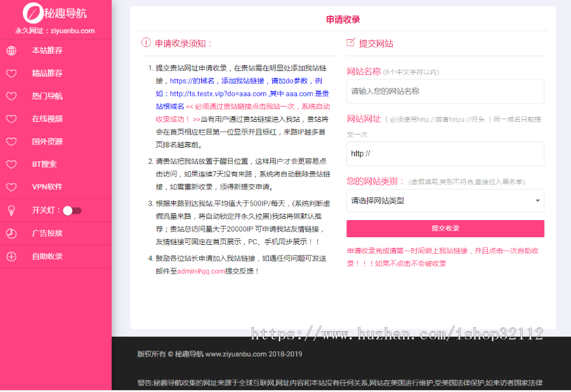571x392 pixels.
Task: Click the globe icon beside 本站推荐
Action: pyautogui.click(x=11, y=51)
